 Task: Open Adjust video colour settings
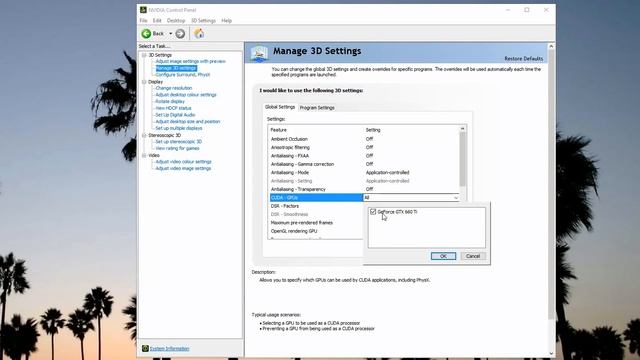pos(183,162)
